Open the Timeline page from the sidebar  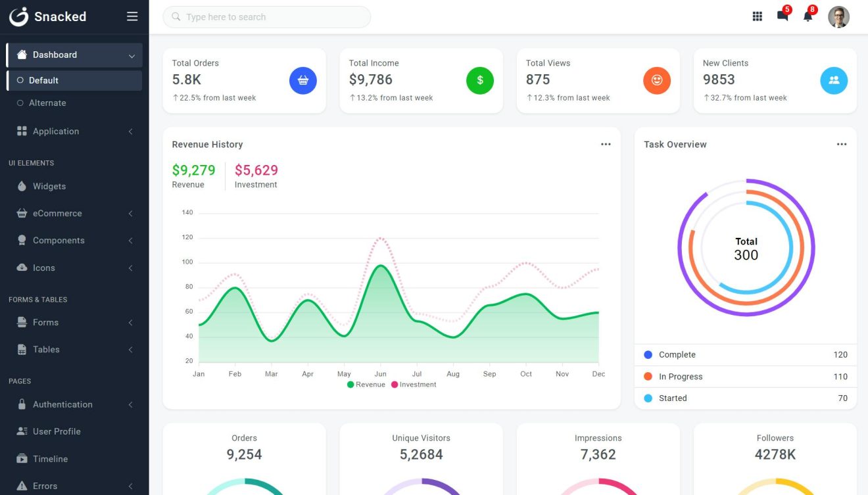pos(50,458)
